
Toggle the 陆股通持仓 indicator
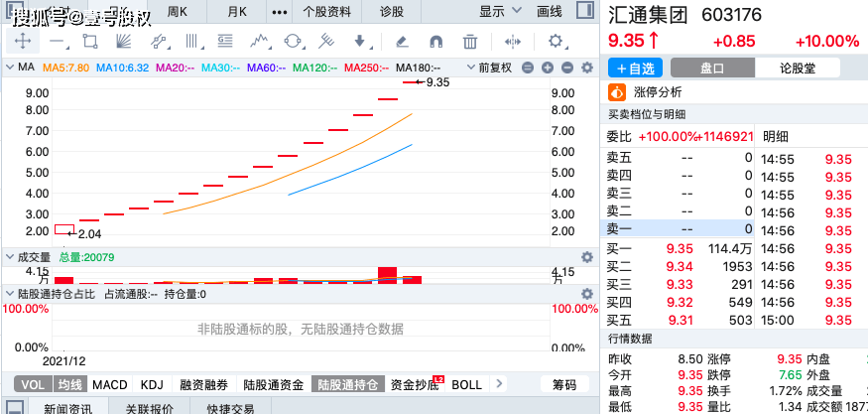(x=347, y=384)
